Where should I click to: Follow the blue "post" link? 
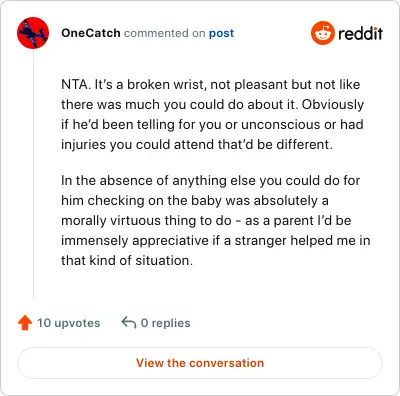click(221, 33)
